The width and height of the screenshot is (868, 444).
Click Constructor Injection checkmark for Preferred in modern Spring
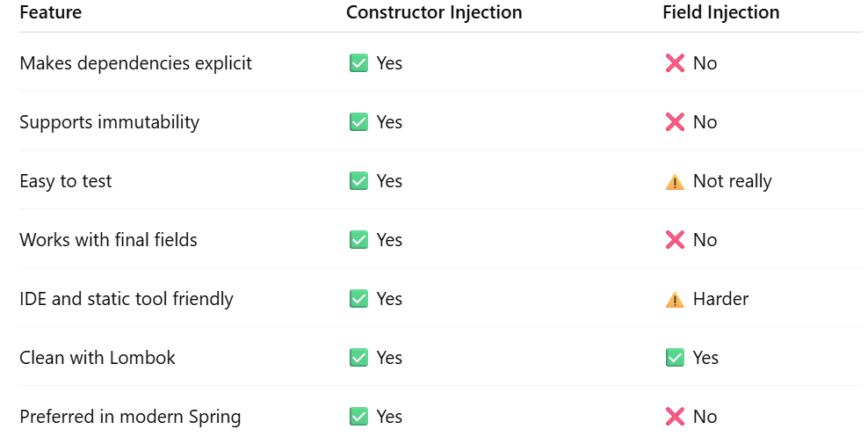[358, 417]
